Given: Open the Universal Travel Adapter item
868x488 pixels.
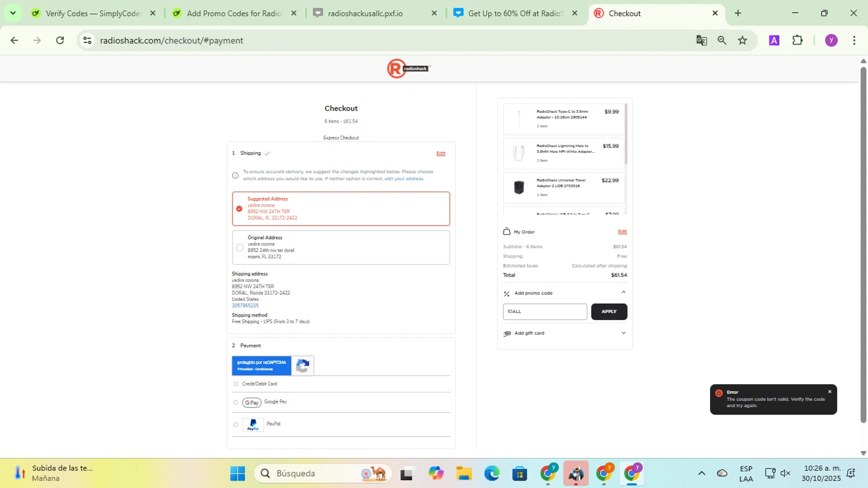Looking at the screenshot, I should [x=564, y=187].
